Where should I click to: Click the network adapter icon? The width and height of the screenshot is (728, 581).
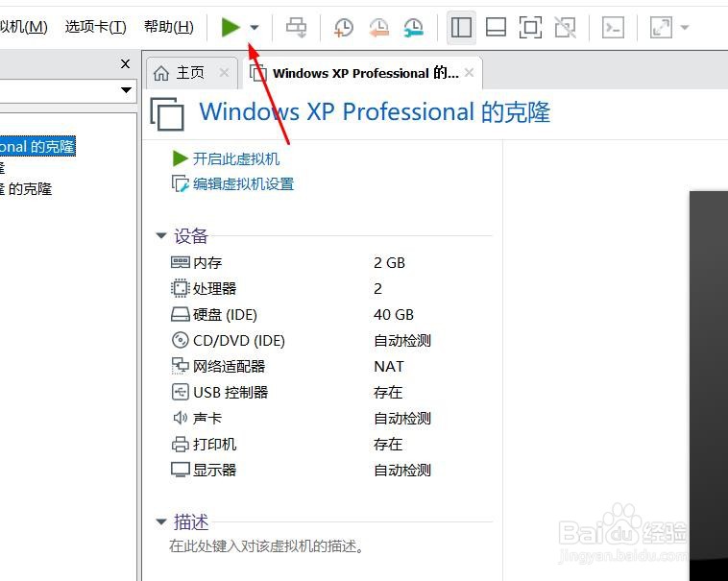click(181, 366)
